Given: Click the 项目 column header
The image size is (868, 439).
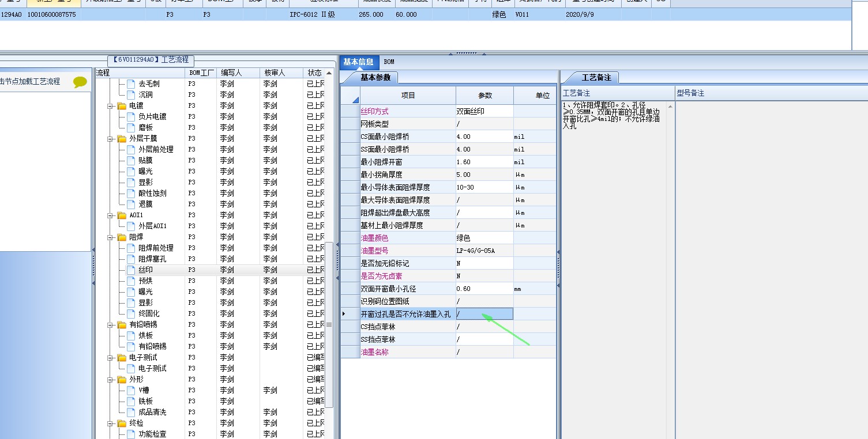Looking at the screenshot, I should click(408, 96).
